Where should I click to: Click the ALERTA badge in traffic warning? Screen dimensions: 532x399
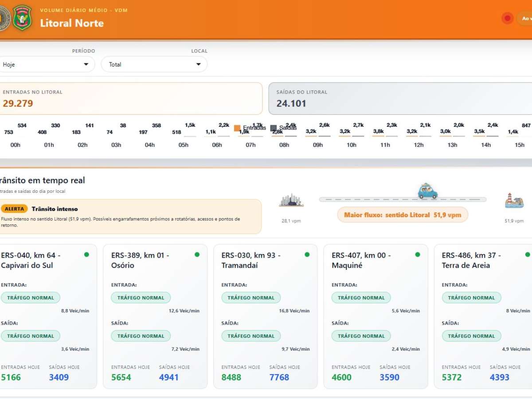14,209
